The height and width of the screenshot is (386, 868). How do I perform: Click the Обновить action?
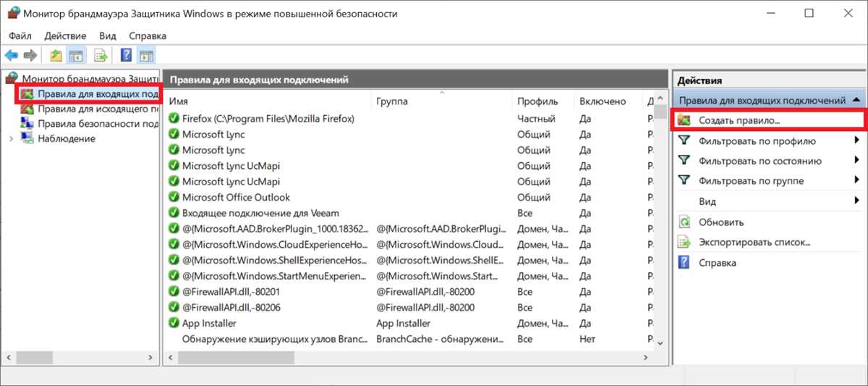[x=721, y=222]
